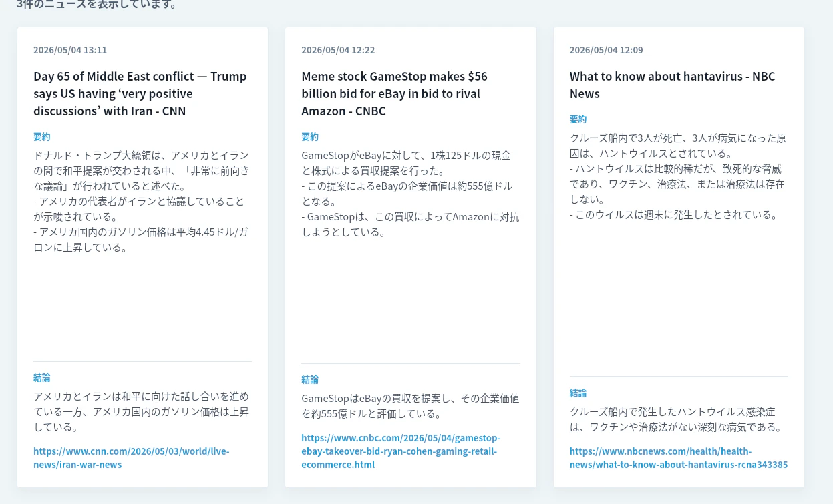Click the timestamp 2026/05/04 13:11
The width and height of the screenshot is (833, 504).
click(x=70, y=50)
